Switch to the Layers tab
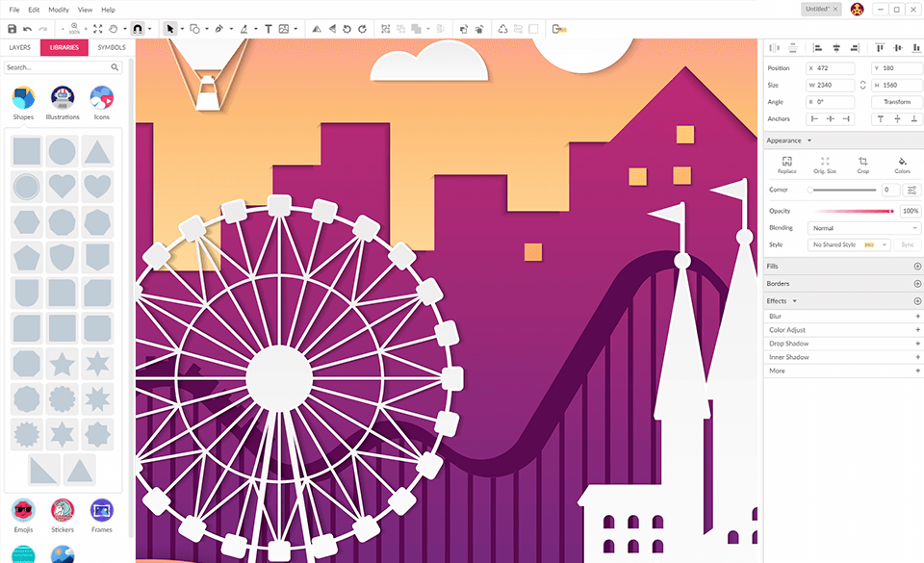924x563 pixels. pos(19,47)
